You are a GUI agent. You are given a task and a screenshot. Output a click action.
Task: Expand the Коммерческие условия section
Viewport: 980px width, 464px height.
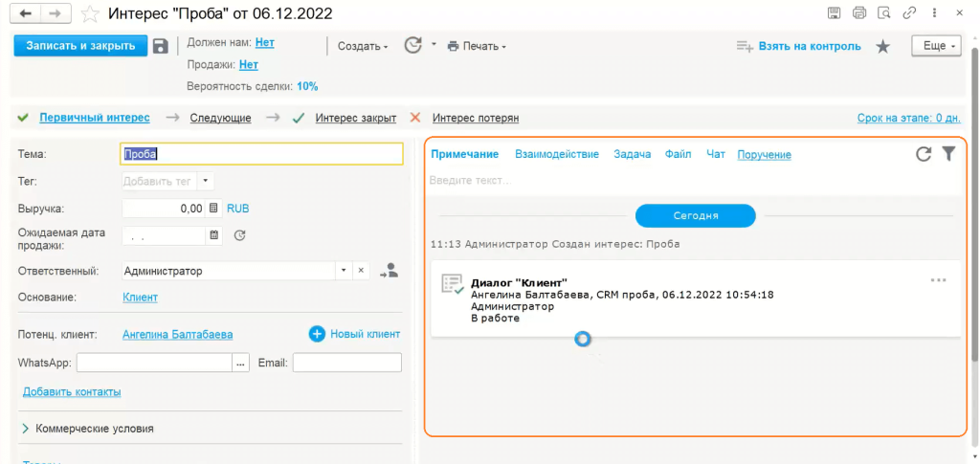[87, 429]
